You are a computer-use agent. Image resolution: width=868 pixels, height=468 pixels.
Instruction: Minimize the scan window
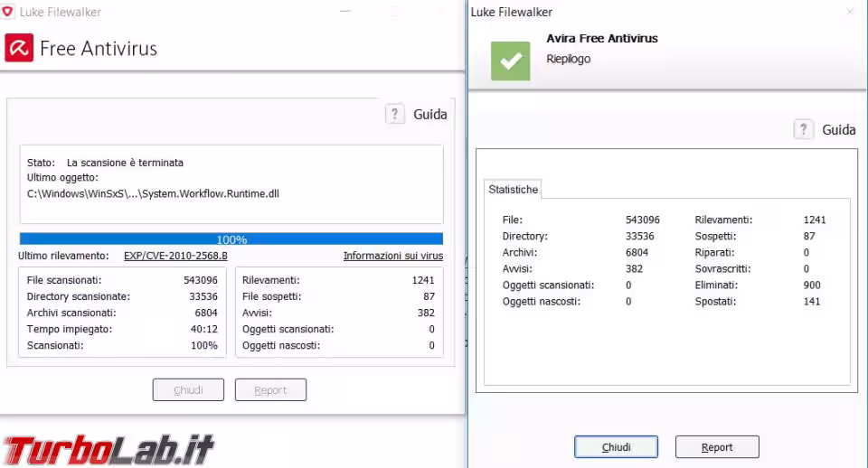click(x=345, y=12)
